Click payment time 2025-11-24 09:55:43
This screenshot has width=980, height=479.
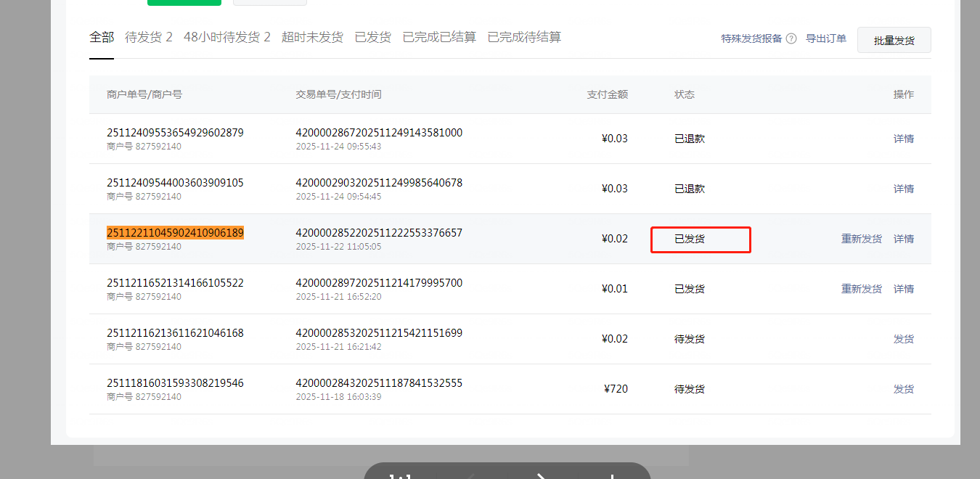click(x=338, y=147)
